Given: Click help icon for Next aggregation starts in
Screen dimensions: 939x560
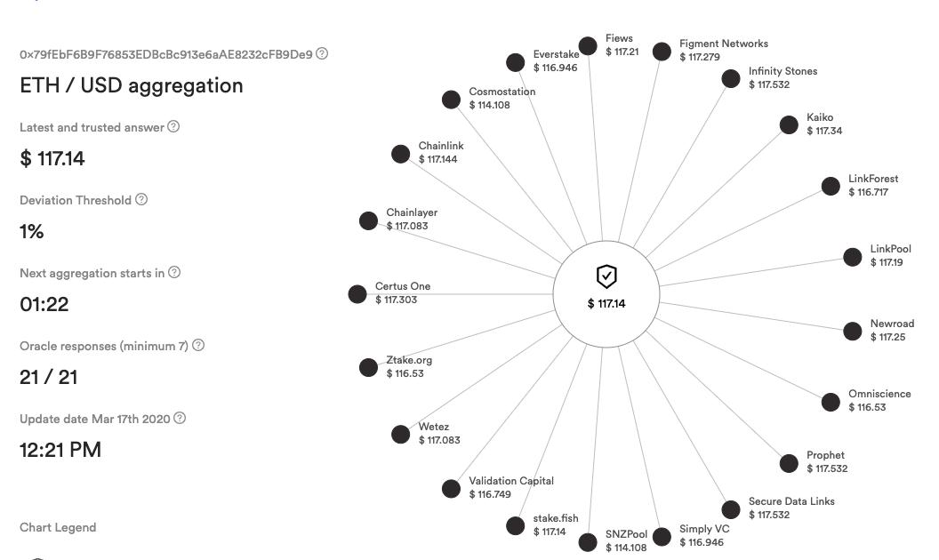Looking at the screenshot, I should tap(173, 273).
